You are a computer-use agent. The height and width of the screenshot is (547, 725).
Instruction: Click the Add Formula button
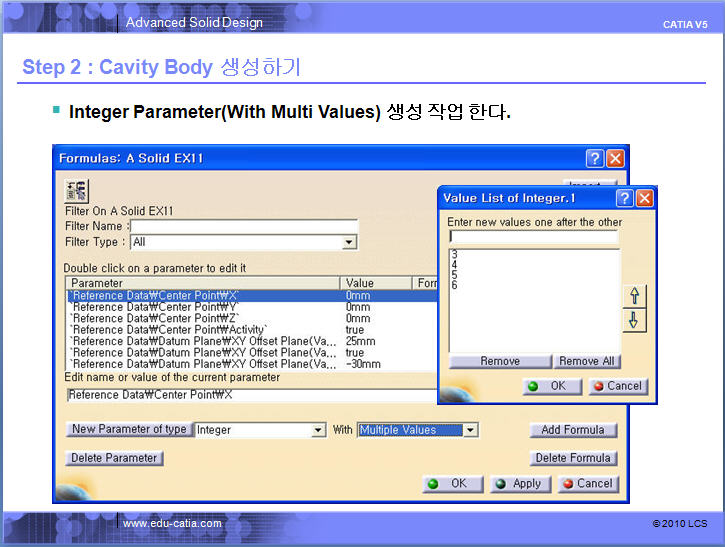pos(573,430)
